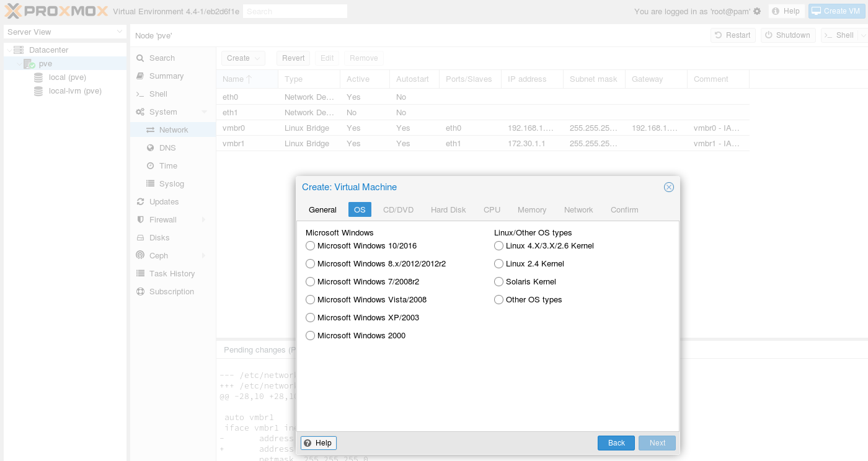Select Microsoft Windows 10/2016 radio button
The width and height of the screenshot is (868, 461).
point(310,246)
